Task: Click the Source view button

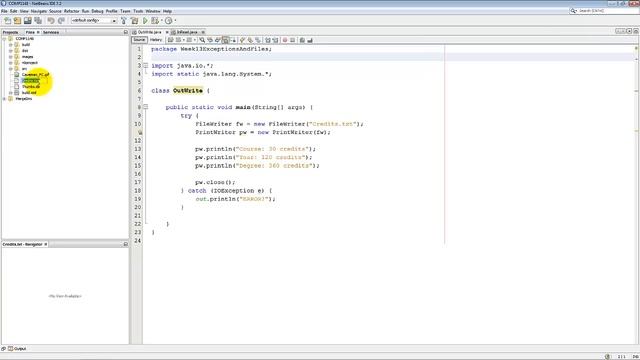Action: point(139,40)
